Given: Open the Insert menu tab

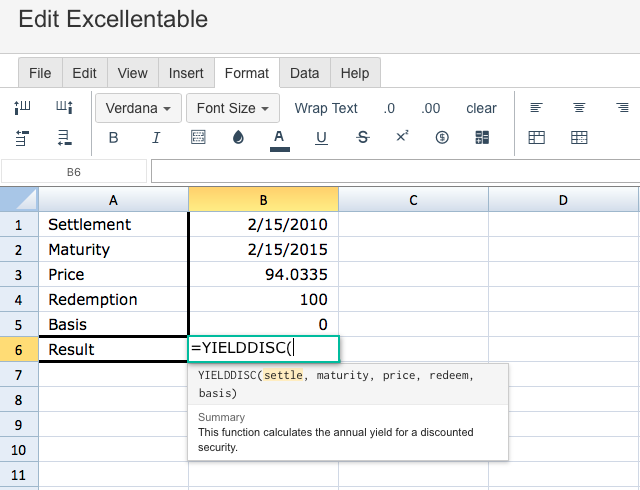Looking at the screenshot, I should [x=186, y=73].
